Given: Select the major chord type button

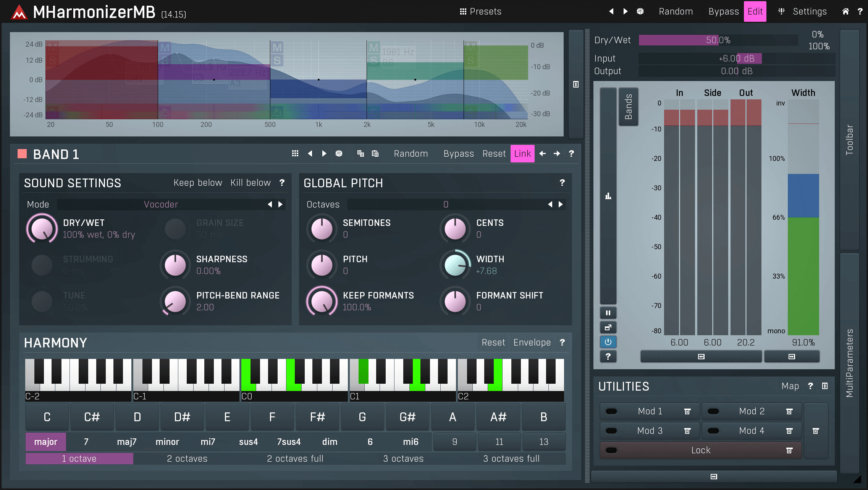Looking at the screenshot, I should click(45, 441).
